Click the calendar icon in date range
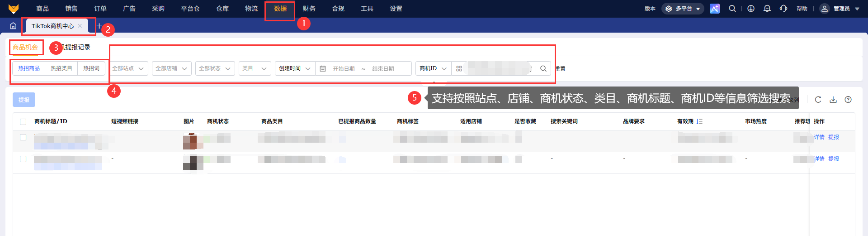Image resolution: width=868 pixels, height=236 pixels. pos(323,68)
